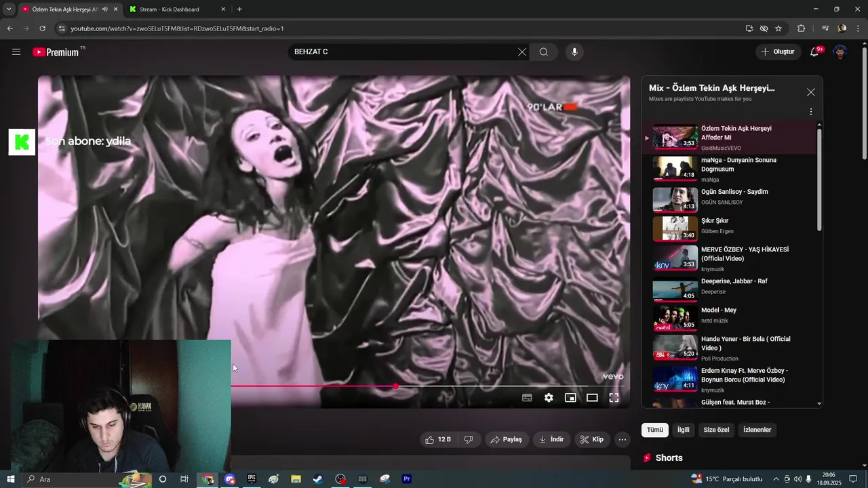This screenshot has height=488, width=868.
Task: Open player settings gear
Action: [x=549, y=398]
